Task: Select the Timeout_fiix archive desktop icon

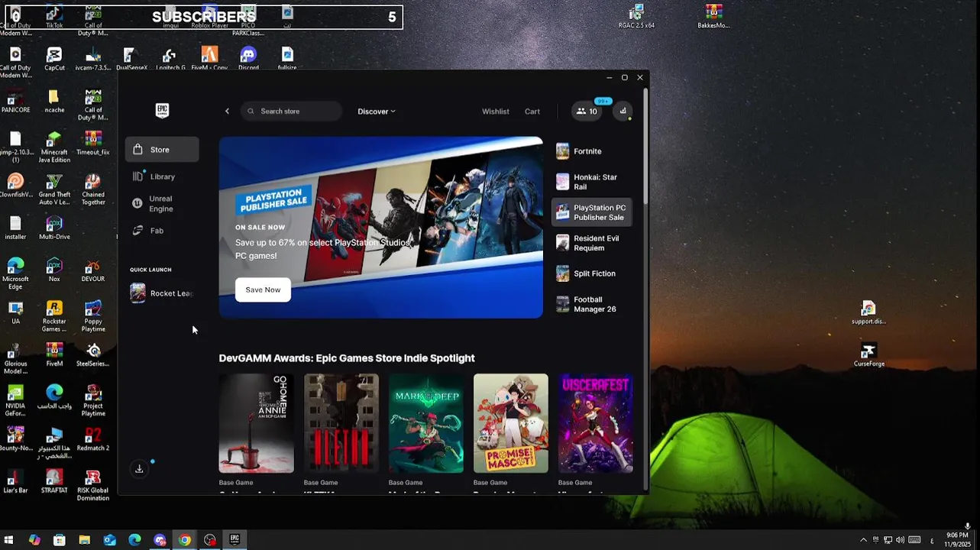Action: [x=93, y=144]
